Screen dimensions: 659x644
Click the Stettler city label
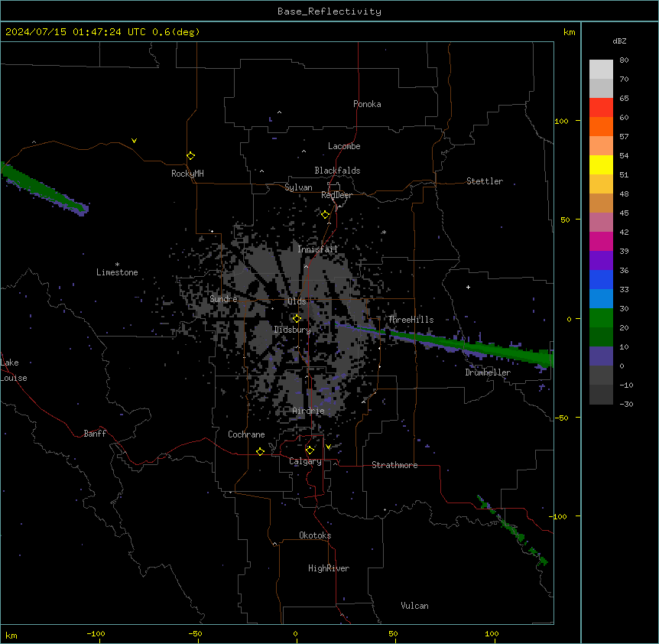pos(485,181)
